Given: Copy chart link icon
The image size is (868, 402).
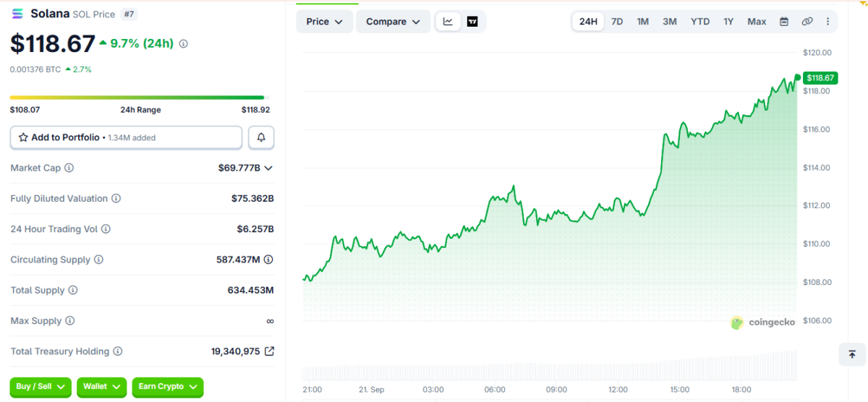Looking at the screenshot, I should pyautogui.click(x=807, y=22).
